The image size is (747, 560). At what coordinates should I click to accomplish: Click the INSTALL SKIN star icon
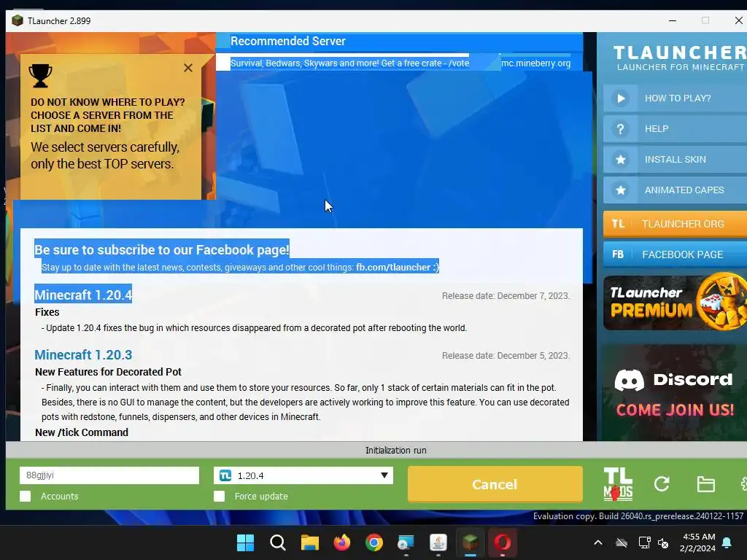click(x=620, y=160)
